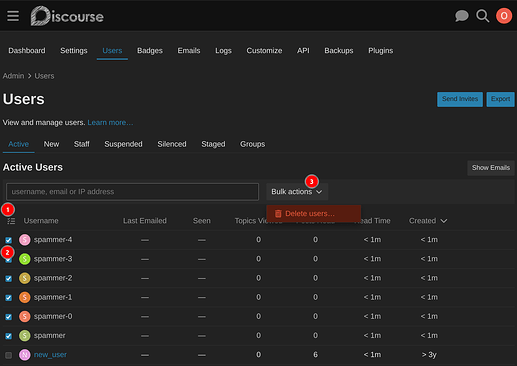Click the spammer-3 avatar
The height and width of the screenshot is (366, 517).
pos(25,259)
